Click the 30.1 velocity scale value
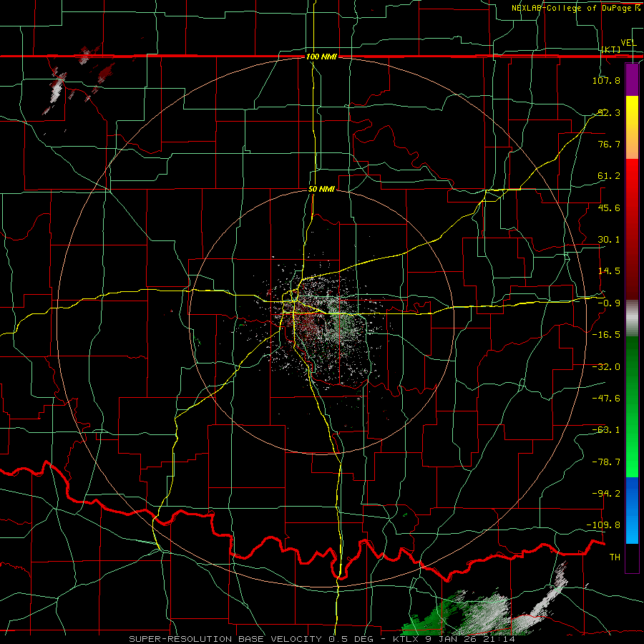The height and width of the screenshot is (644, 644). [609, 240]
